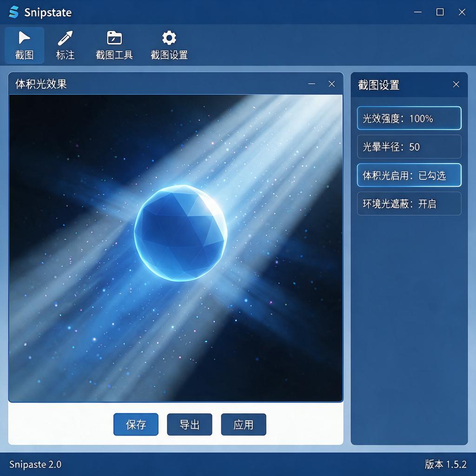476x476 pixels.
Task: Toggle 环境光遮蔽 setting
Action: click(409, 204)
